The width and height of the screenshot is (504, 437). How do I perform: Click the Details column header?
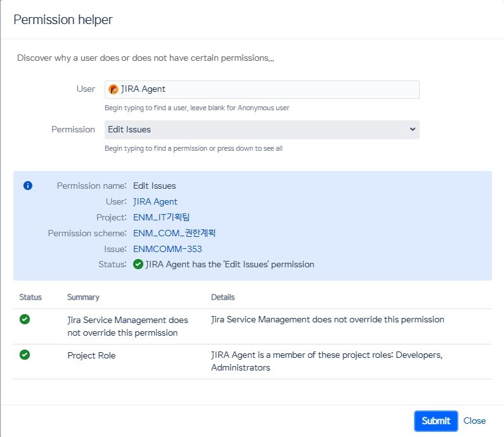pyautogui.click(x=223, y=297)
